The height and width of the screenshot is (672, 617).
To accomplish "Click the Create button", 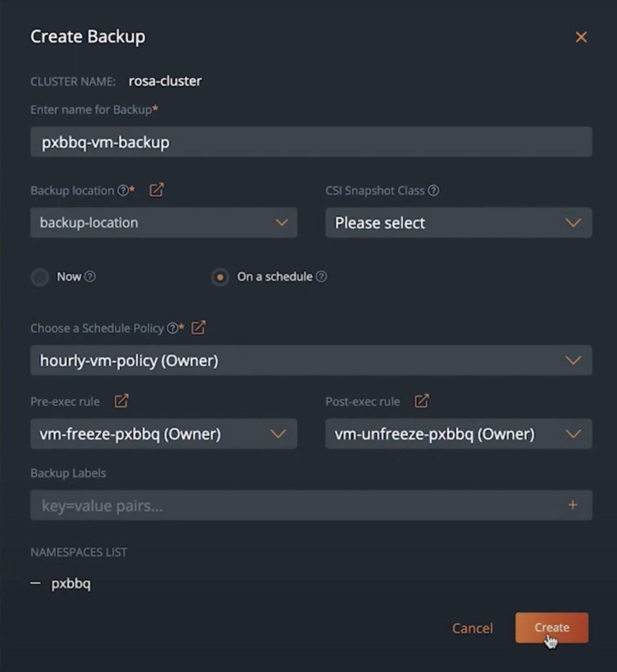I will 551,628.
